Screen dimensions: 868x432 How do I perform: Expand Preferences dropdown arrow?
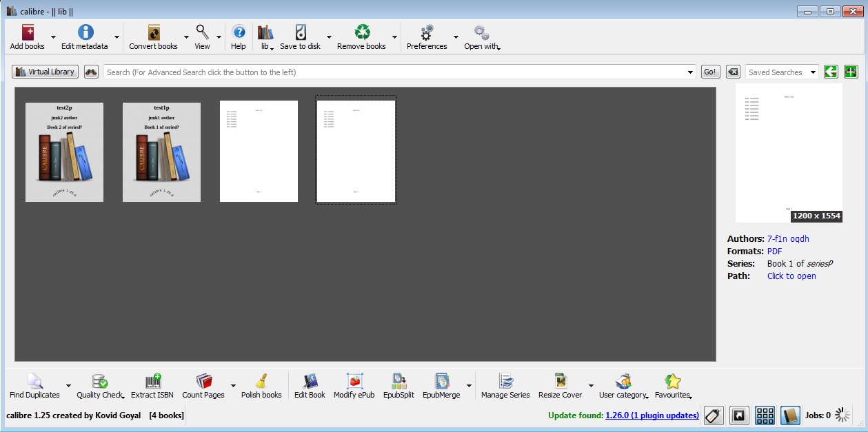pyautogui.click(x=456, y=37)
